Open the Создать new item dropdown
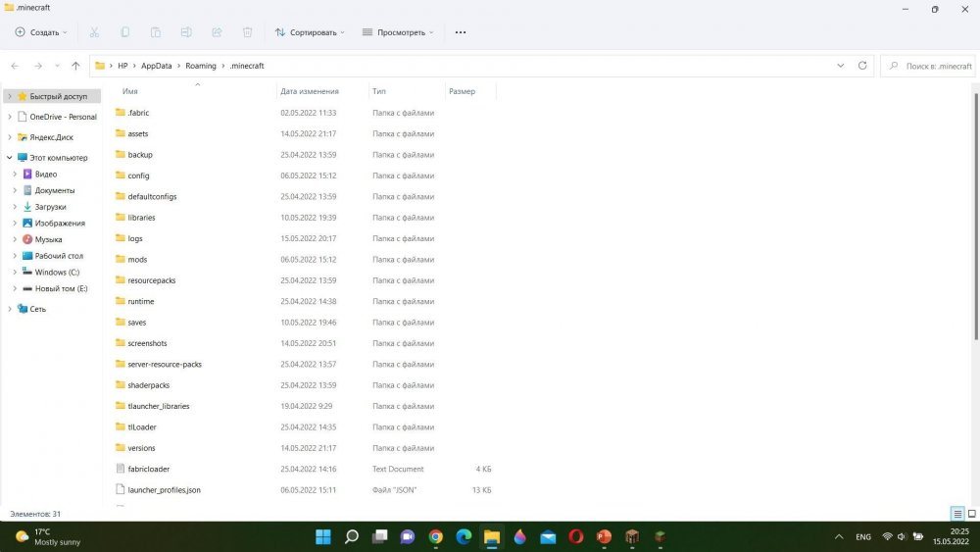 pyautogui.click(x=40, y=32)
